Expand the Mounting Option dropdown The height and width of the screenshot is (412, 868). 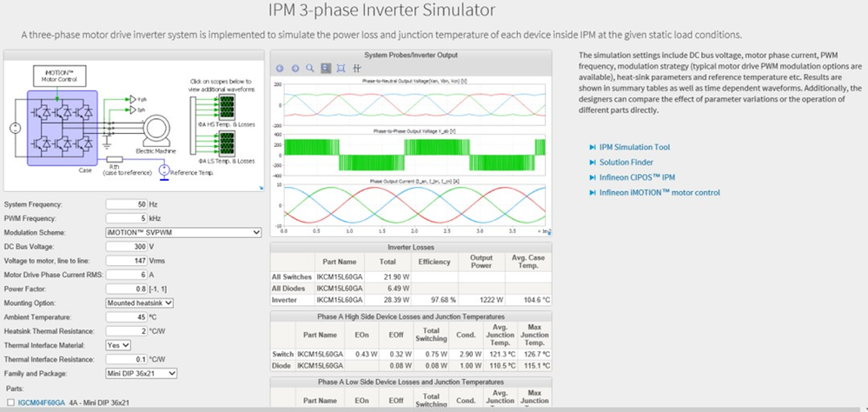point(140,302)
